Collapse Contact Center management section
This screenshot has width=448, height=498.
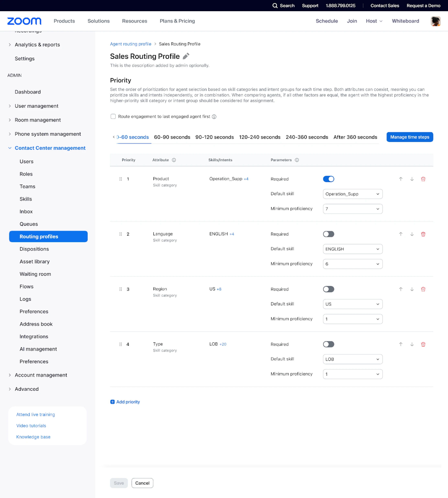click(x=10, y=148)
